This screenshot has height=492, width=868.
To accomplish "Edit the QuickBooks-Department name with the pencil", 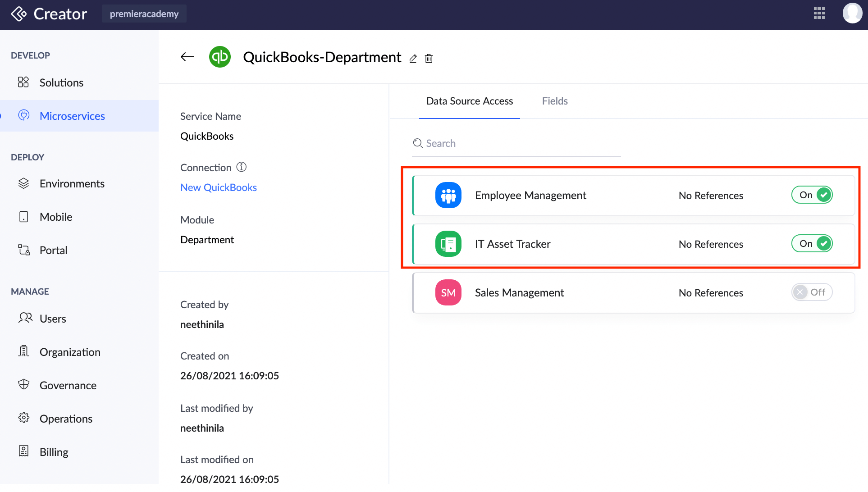I will tap(413, 59).
